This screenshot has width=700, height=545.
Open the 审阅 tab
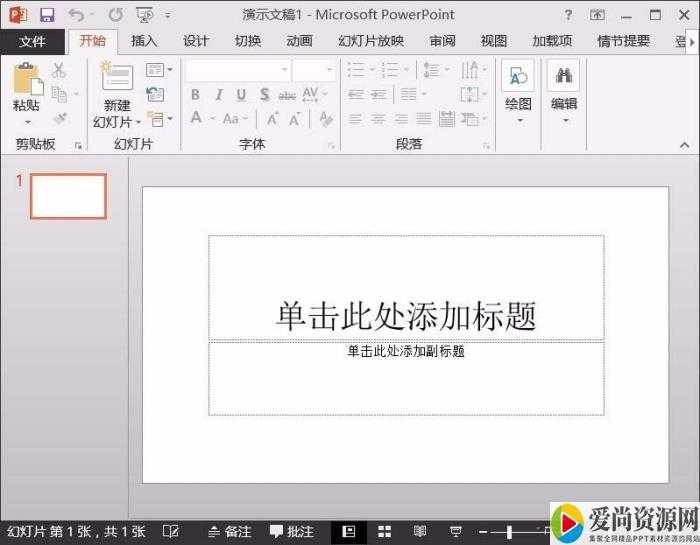(x=442, y=41)
